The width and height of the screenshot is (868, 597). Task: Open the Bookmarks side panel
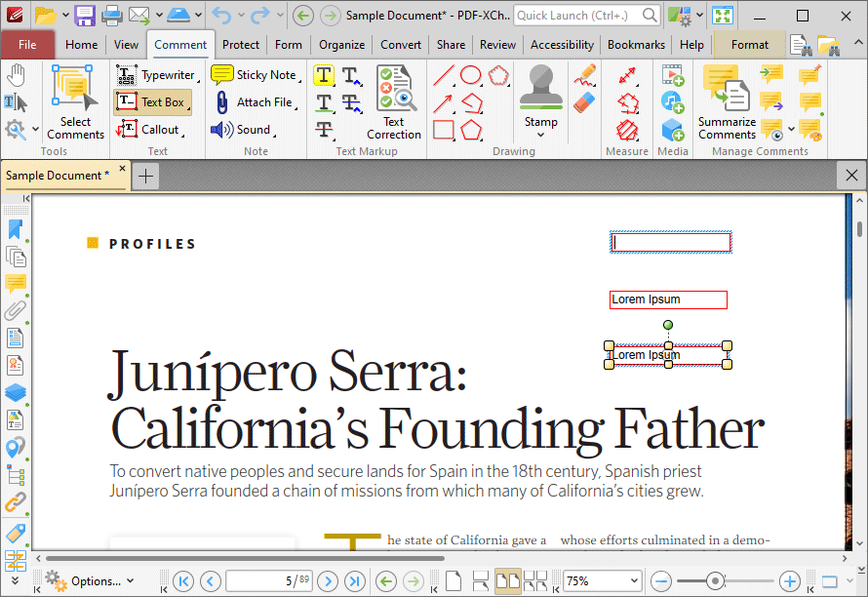15,230
